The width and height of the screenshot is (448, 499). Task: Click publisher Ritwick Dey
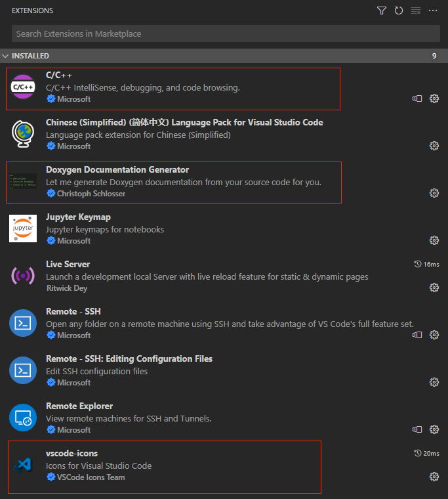coord(67,288)
